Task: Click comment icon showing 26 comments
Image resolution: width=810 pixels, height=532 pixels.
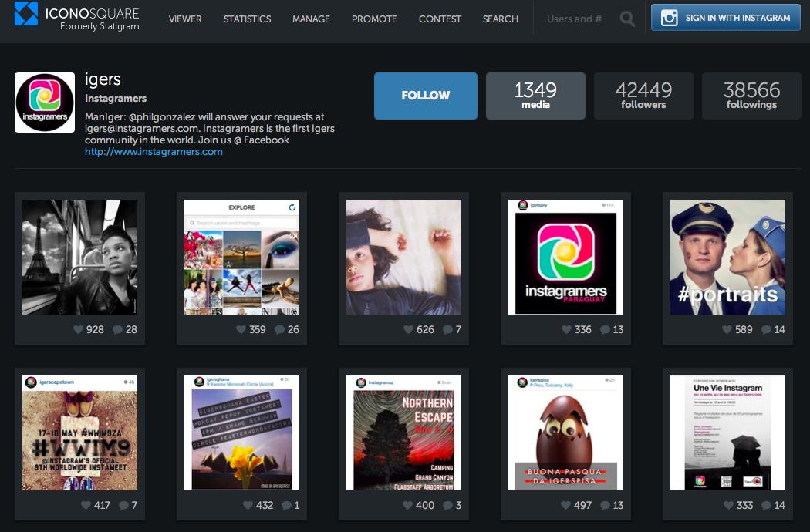Action: click(x=279, y=329)
